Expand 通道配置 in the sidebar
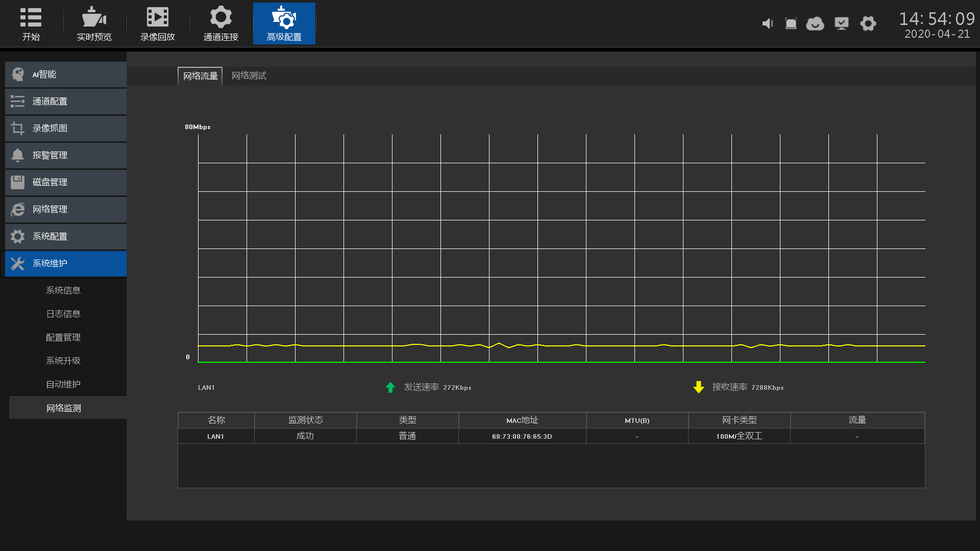 point(66,102)
